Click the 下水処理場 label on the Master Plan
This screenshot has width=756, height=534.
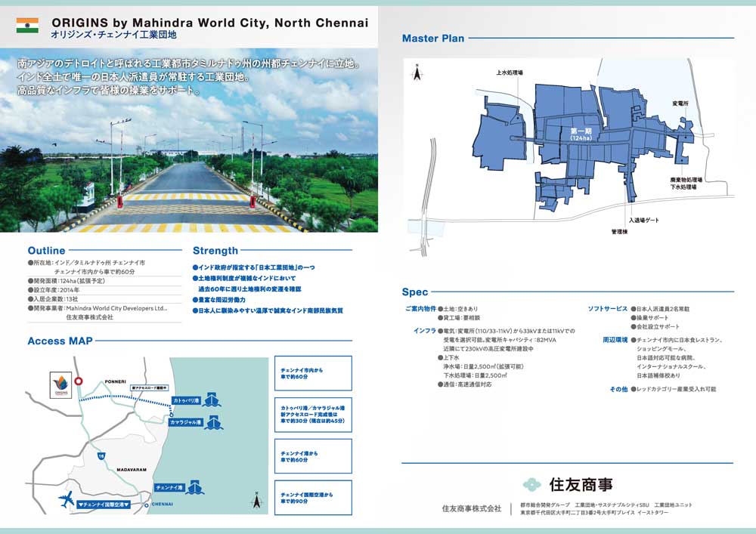pos(683,187)
